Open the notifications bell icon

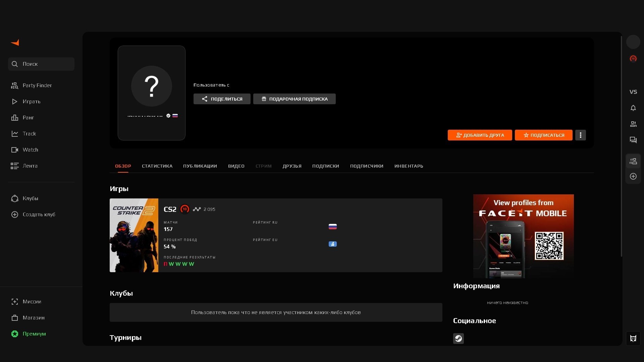pyautogui.click(x=633, y=108)
